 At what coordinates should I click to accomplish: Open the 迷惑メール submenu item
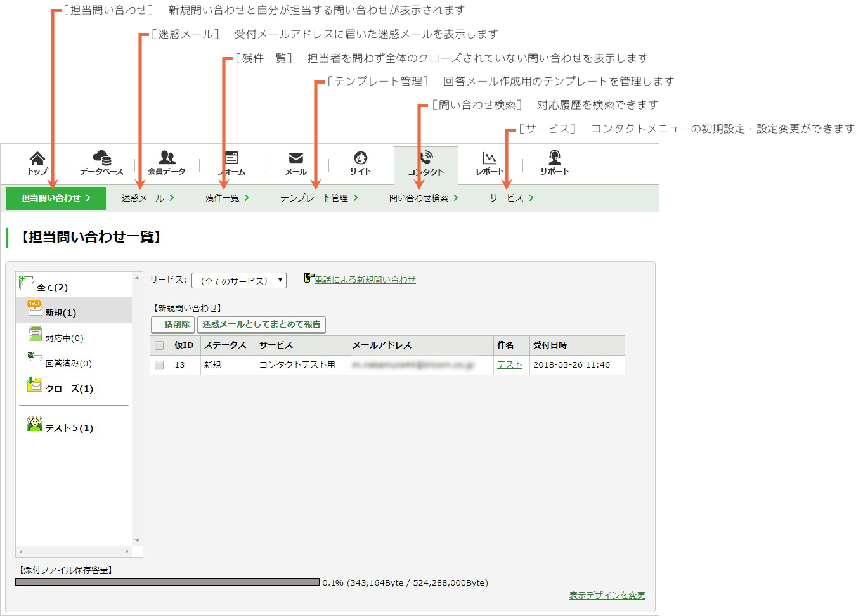coord(148,198)
